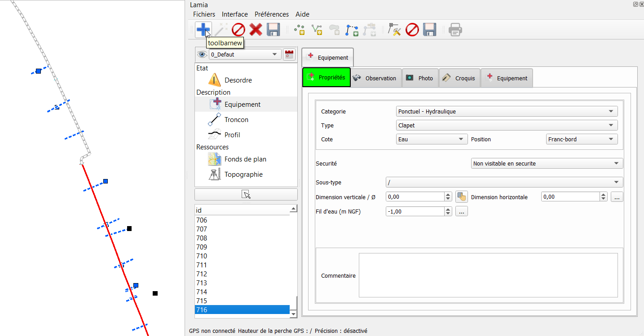
Task: Select Equipement in the Description tree
Action: point(243,105)
